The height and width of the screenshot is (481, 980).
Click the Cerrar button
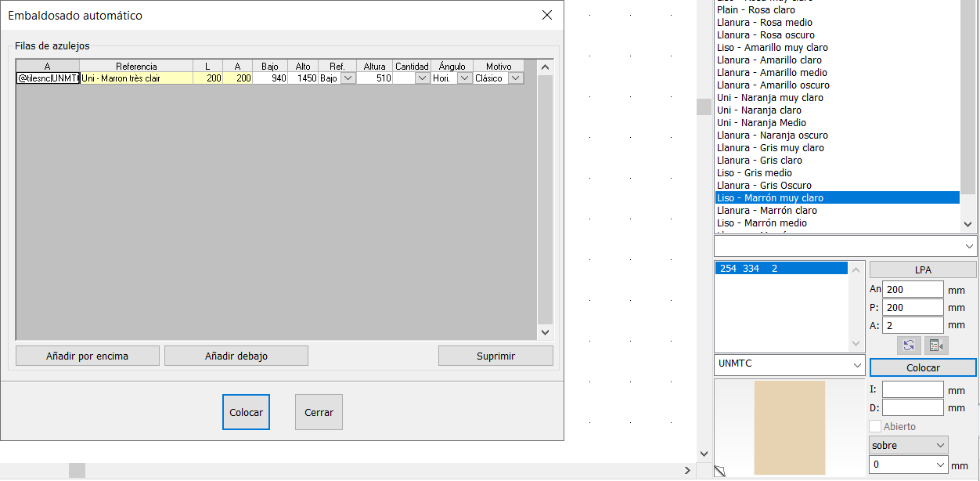(x=319, y=412)
